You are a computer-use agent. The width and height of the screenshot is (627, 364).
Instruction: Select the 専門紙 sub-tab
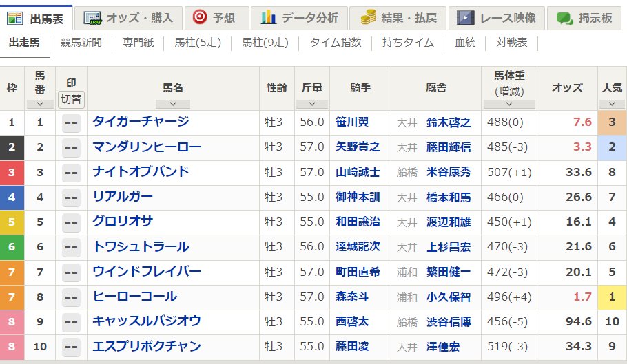coord(138,42)
